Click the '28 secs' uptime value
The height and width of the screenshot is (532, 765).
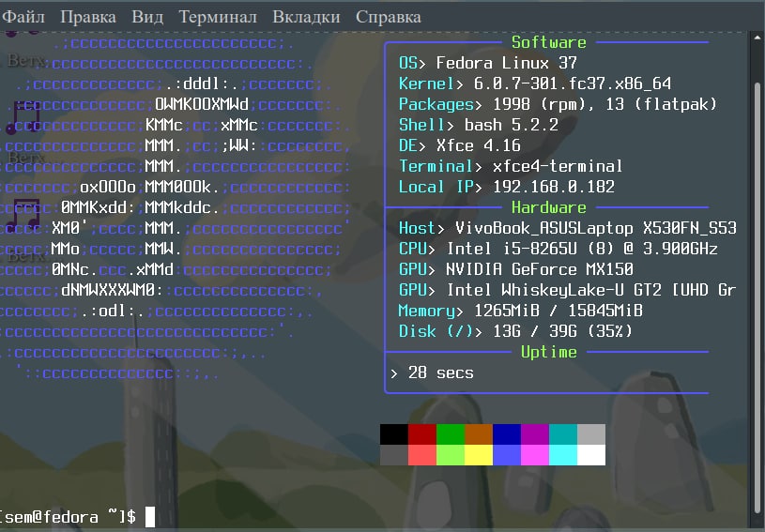tap(440, 373)
